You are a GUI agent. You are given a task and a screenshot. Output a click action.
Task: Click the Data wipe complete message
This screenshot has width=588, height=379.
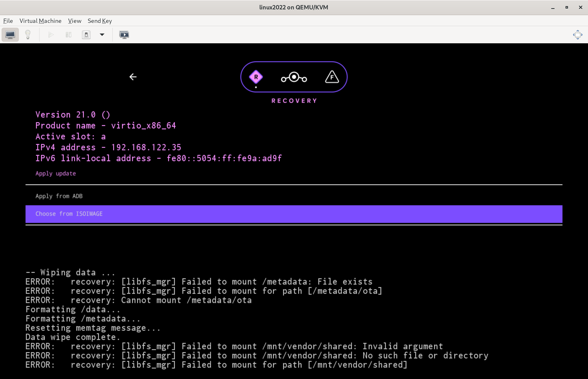coord(73,337)
